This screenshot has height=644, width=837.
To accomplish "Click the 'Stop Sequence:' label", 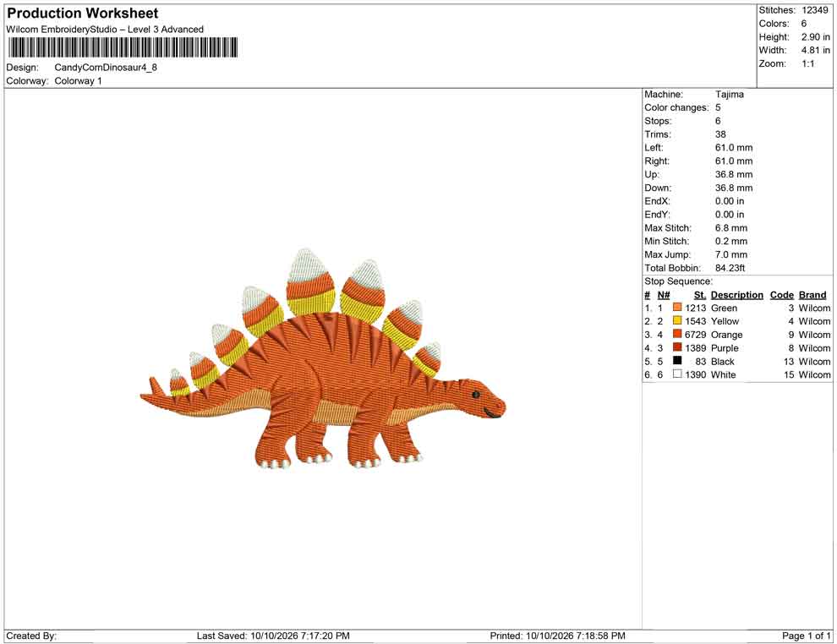I will coord(678,281).
